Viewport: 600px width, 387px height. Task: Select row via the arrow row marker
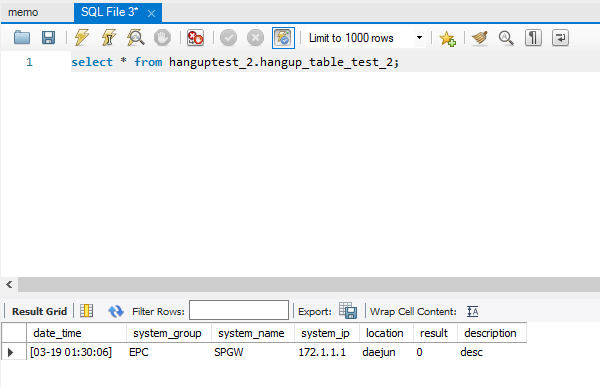[11, 352]
